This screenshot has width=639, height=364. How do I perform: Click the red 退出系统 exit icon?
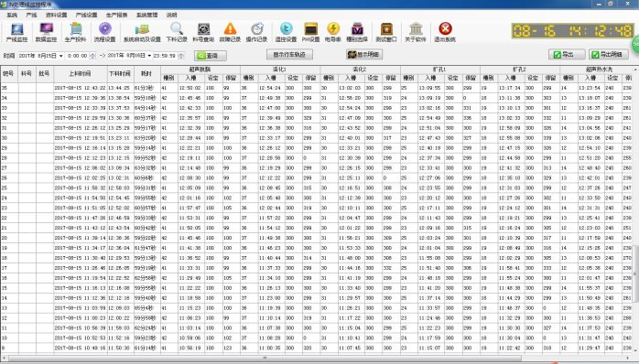coord(445,32)
